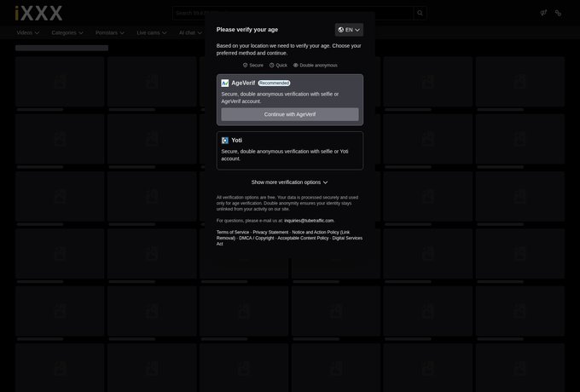Open the Terms of Service link
This screenshot has width=580, height=392.
233,233
